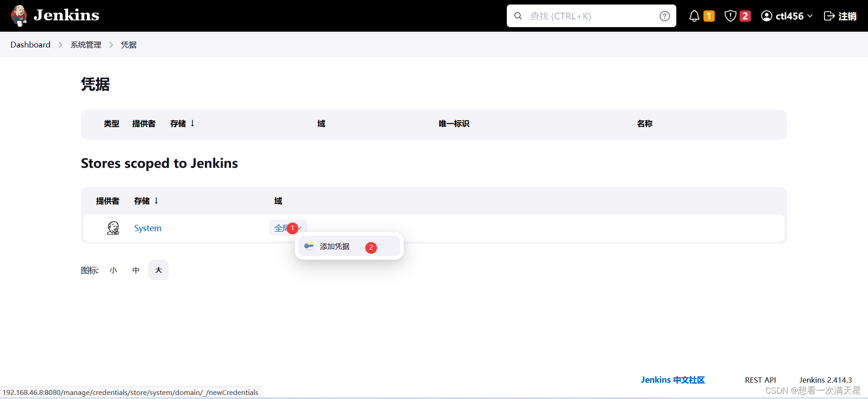Click the ctl456 user account icon
868x399 pixels.
pyautogui.click(x=766, y=16)
